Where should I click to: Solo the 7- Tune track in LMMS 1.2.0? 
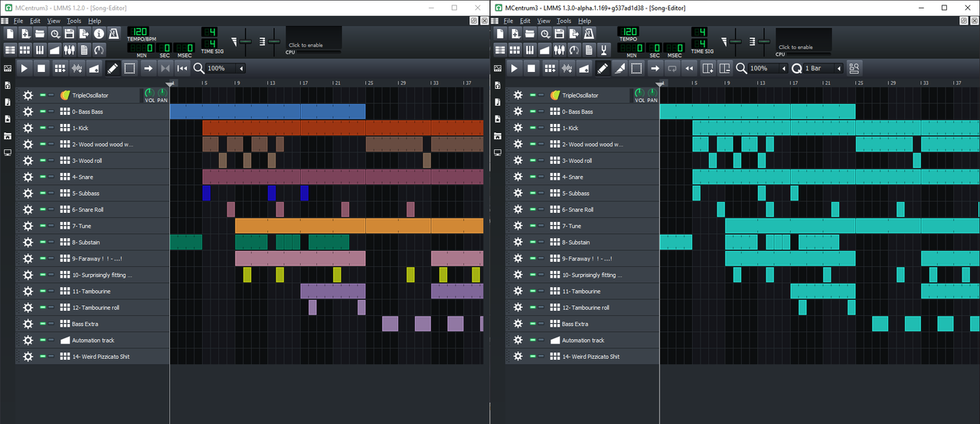[51, 226]
